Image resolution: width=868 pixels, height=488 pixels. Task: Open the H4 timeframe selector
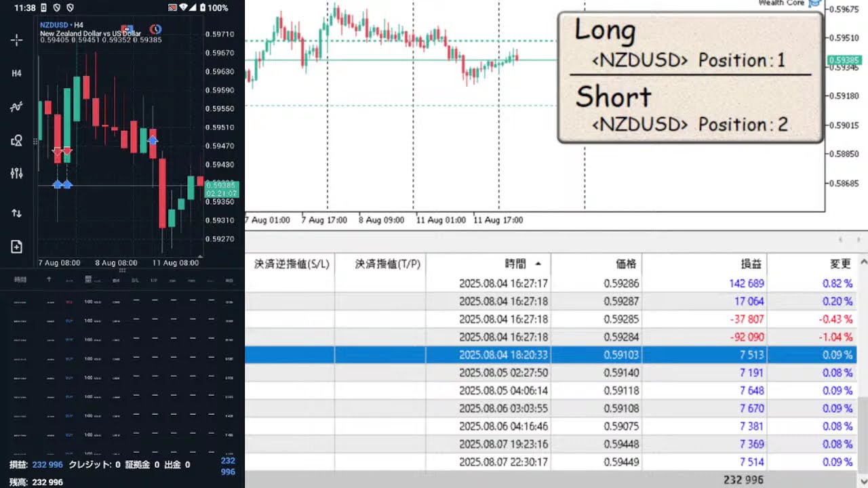coord(17,73)
